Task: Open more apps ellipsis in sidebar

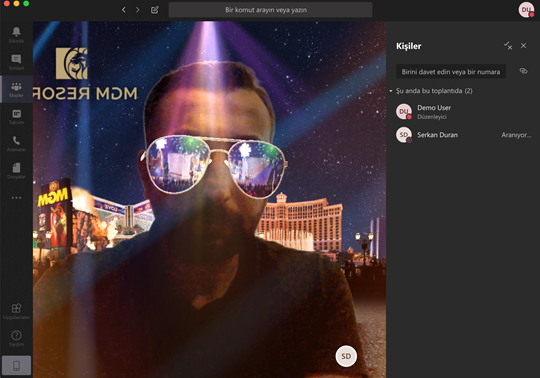Action: [16, 198]
